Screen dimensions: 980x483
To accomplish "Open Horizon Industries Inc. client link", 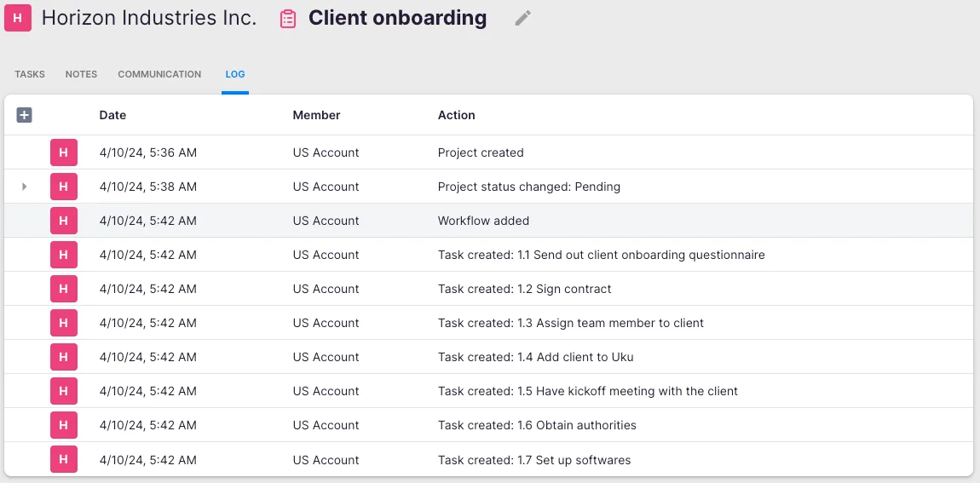I will (x=149, y=18).
